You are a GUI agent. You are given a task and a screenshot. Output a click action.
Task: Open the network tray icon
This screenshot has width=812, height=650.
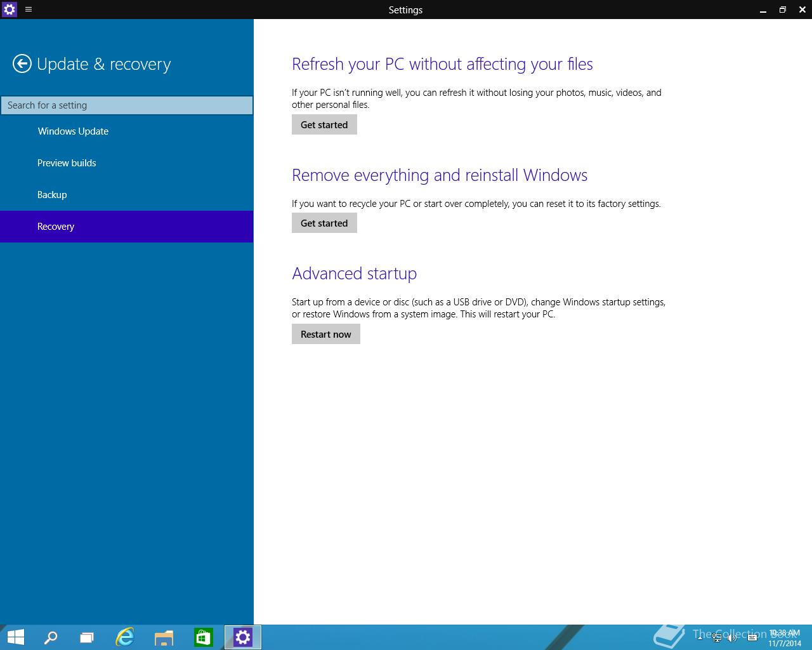click(x=717, y=637)
